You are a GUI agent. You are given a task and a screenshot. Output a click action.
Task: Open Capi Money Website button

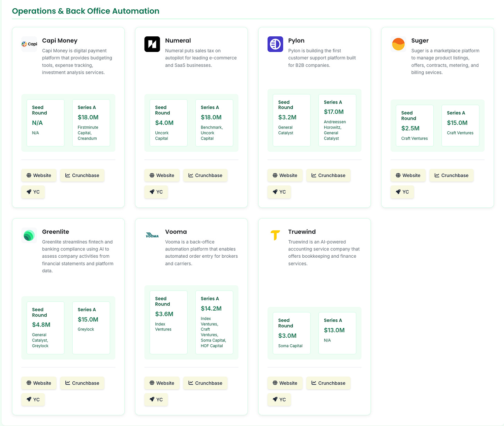click(x=39, y=175)
